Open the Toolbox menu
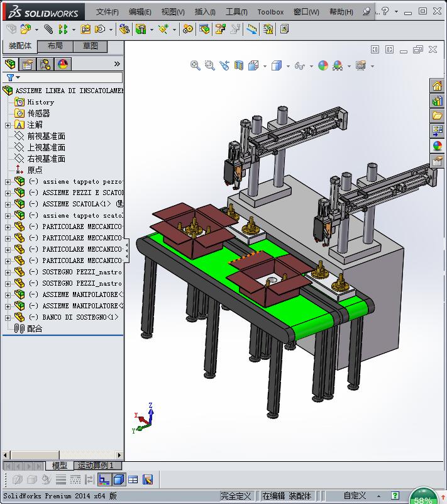 (x=270, y=12)
